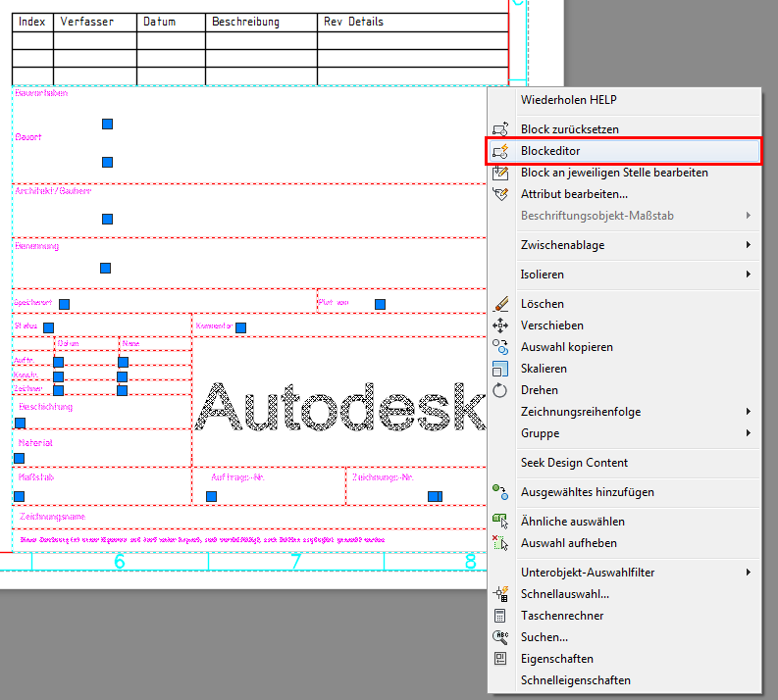Click the Drehen rotate icon

(x=500, y=390)
